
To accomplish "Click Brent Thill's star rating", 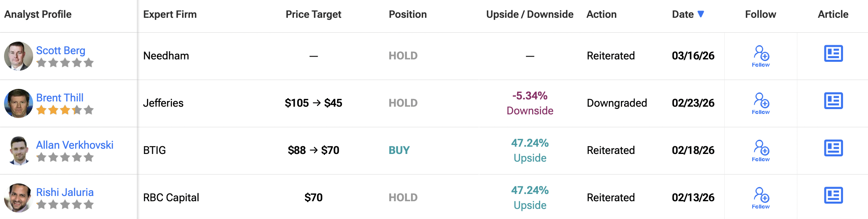I will [65, 110].
